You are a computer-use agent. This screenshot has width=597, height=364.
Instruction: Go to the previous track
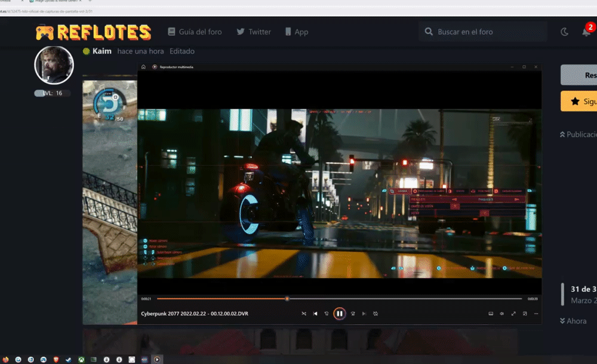pos(315,314)
